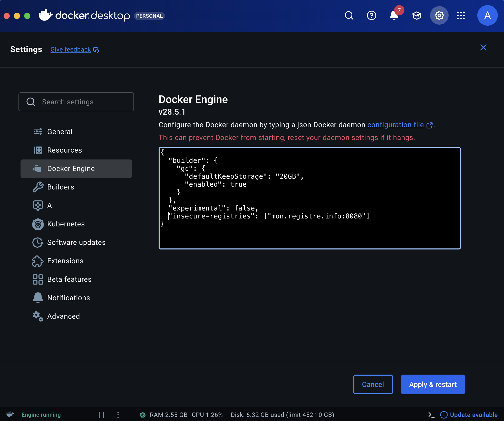This screenshot has width=504, height=421.
Task: Click the help question mark icon
Action: click(371, 16)
